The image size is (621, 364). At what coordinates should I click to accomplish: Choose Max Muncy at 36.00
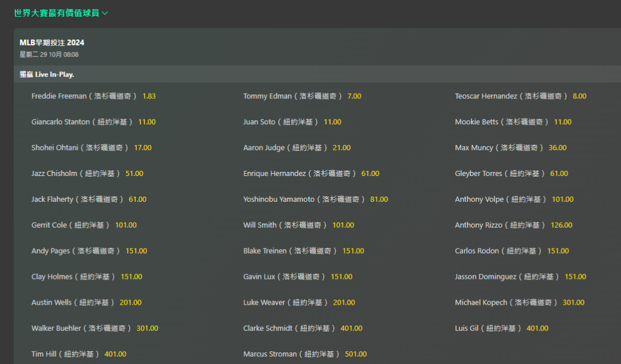click(x=511, y=147)
